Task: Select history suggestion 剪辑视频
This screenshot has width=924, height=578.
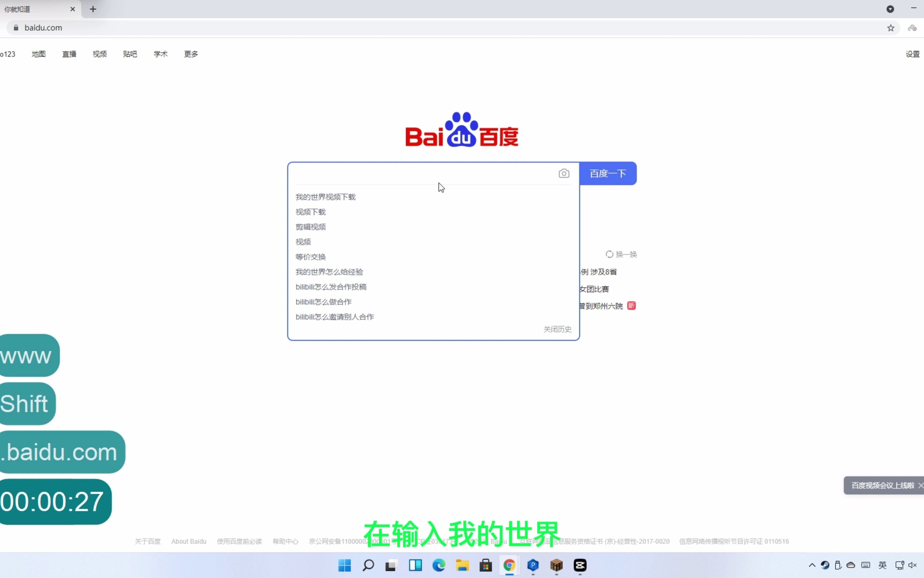Action: (310, 227)
